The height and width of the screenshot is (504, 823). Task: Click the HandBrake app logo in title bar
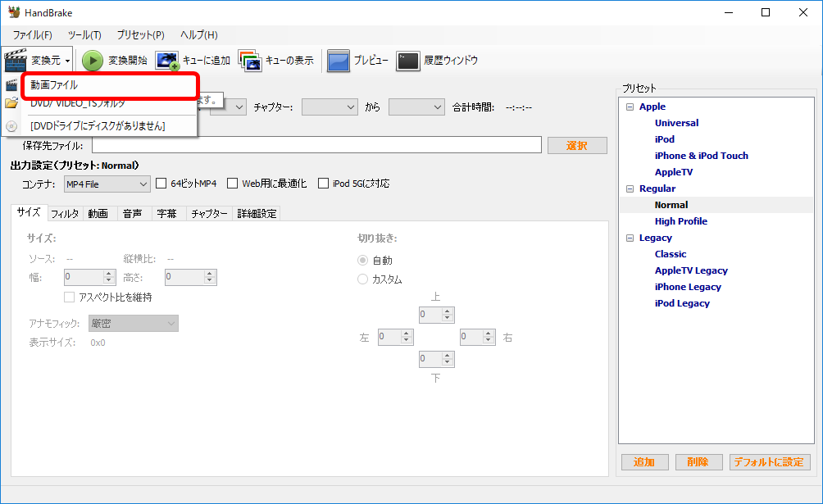(x=14, y=12)
